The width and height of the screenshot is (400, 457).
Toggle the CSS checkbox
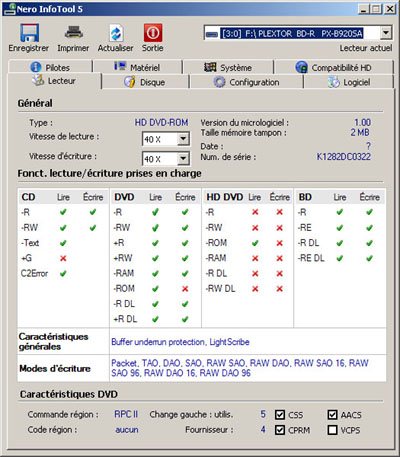click(280, 415)
